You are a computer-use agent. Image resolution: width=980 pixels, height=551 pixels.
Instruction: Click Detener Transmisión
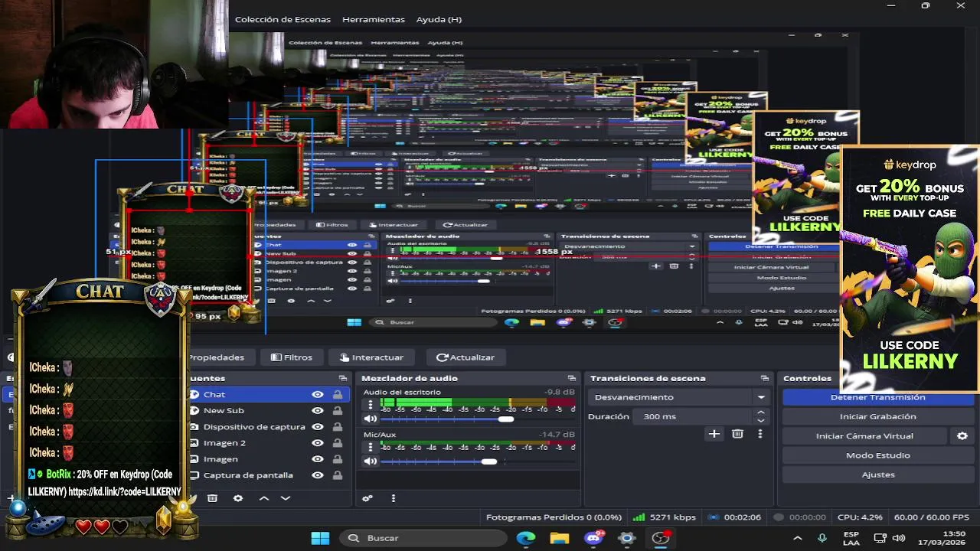point(877,397)
